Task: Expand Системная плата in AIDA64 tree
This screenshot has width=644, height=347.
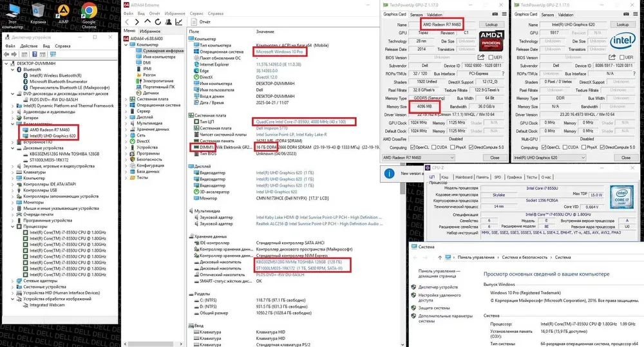Action: click(126, 99)
